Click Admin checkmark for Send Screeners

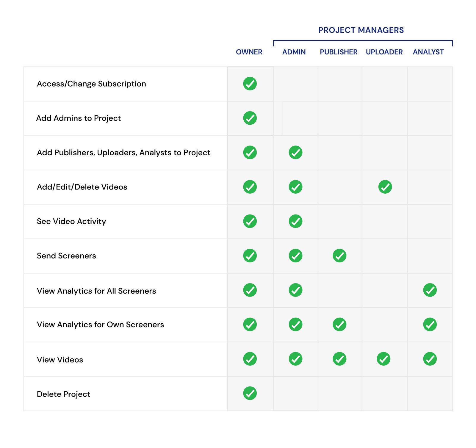pos(295,256)
